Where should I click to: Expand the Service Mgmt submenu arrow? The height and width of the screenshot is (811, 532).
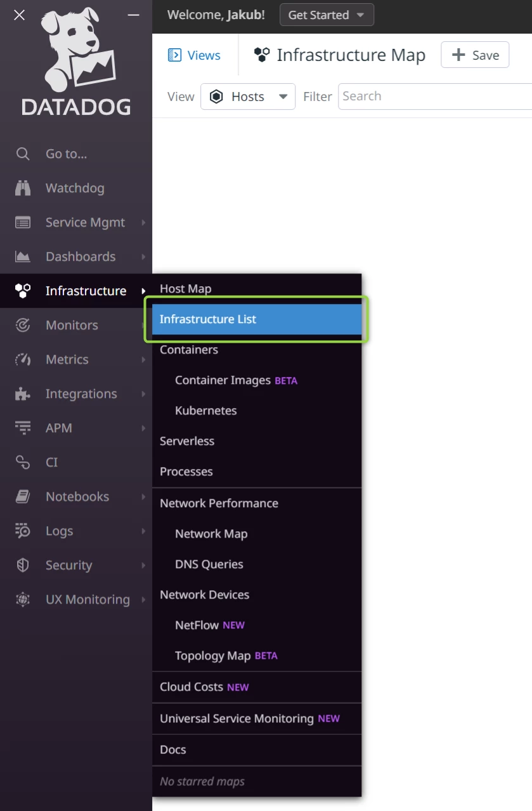point(144,222)
